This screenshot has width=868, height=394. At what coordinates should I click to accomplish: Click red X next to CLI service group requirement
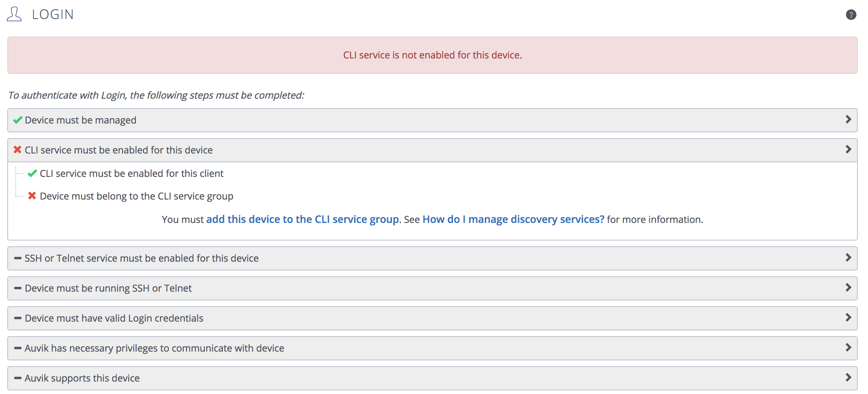[32, 196]
